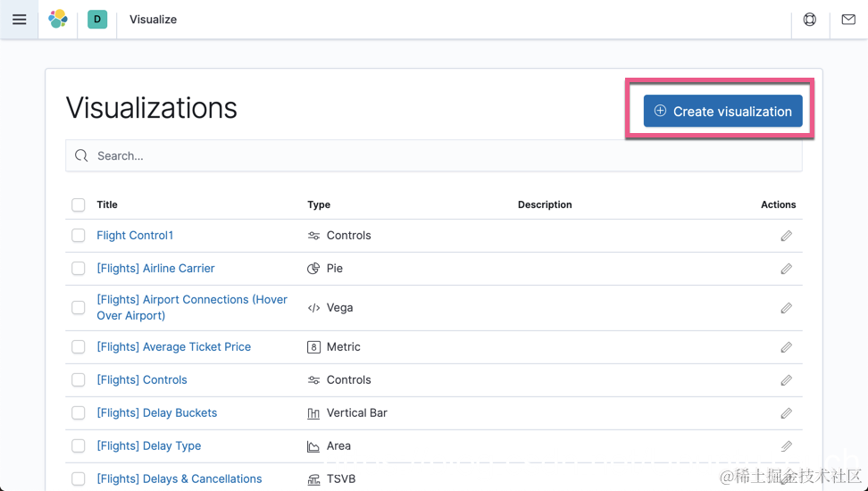The image size is (868, 491).
Task: Open Airport Connections (Hover Over Airport) link
Action: pos(191,307)
